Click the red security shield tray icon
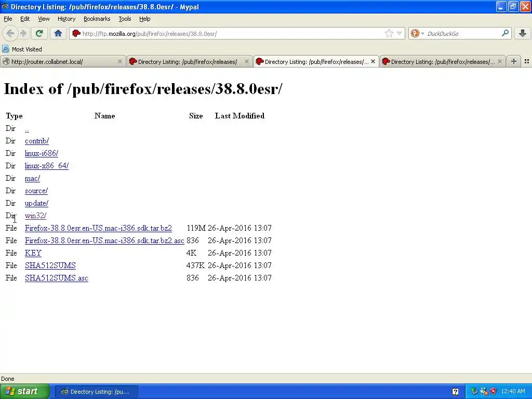The image size is (532, 399). tap(494, 392)
